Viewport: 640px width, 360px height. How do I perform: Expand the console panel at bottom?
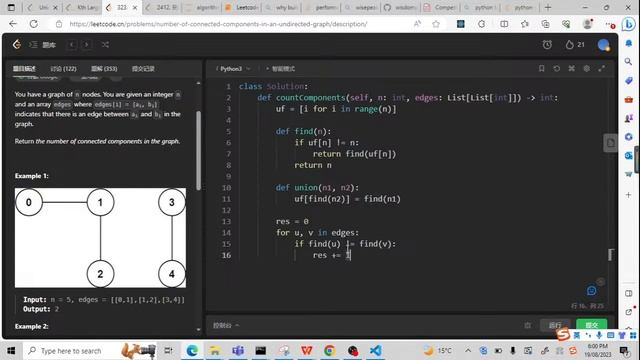[226, 325]
